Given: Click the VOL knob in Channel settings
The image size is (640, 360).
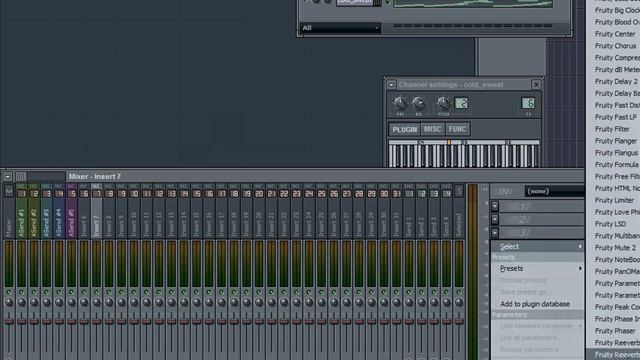Looking at the screenshot, I should [418, 103].
